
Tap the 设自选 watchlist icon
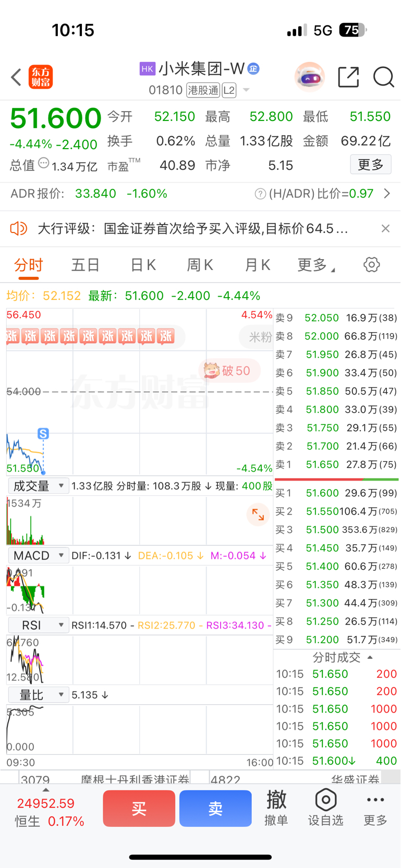tap(325, 808)
